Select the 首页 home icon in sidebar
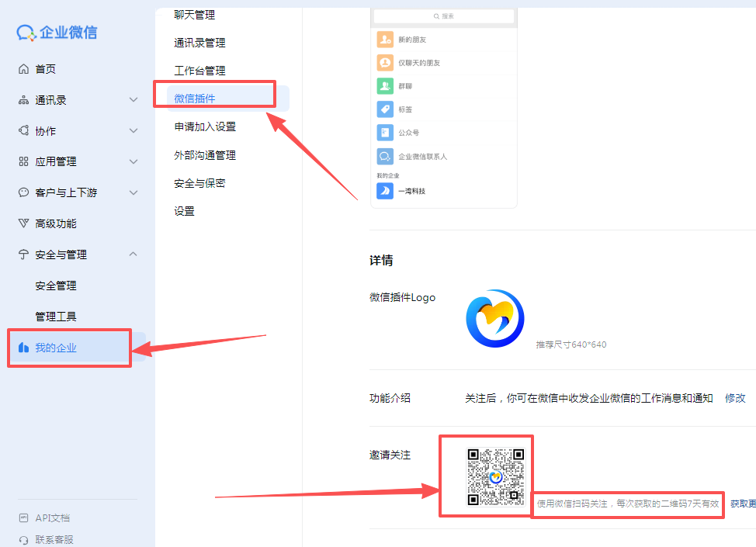This screenshot has width=756, height=547. pos(22,68)
